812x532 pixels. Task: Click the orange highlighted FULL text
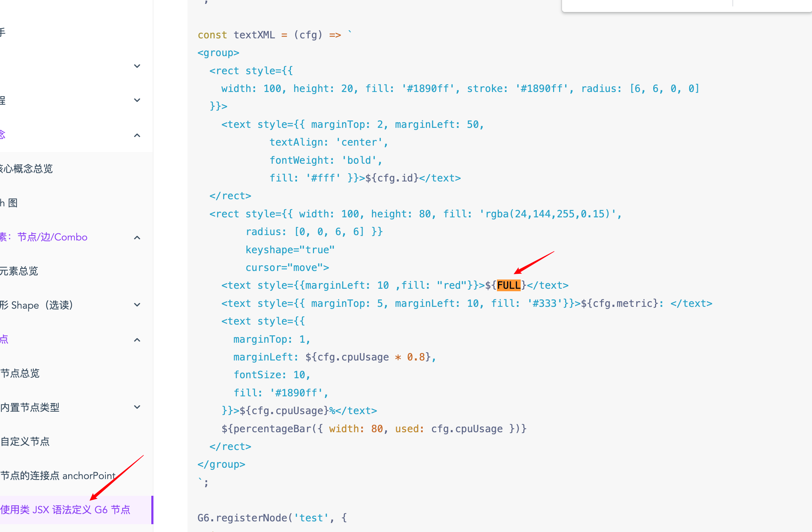(509, 285)
